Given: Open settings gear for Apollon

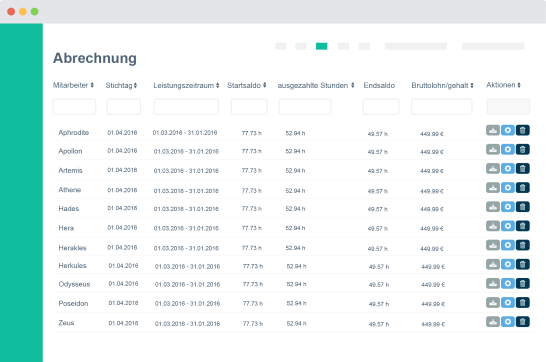Looking at the screenshot, I should pyautogui.click(x=508, y=150).
